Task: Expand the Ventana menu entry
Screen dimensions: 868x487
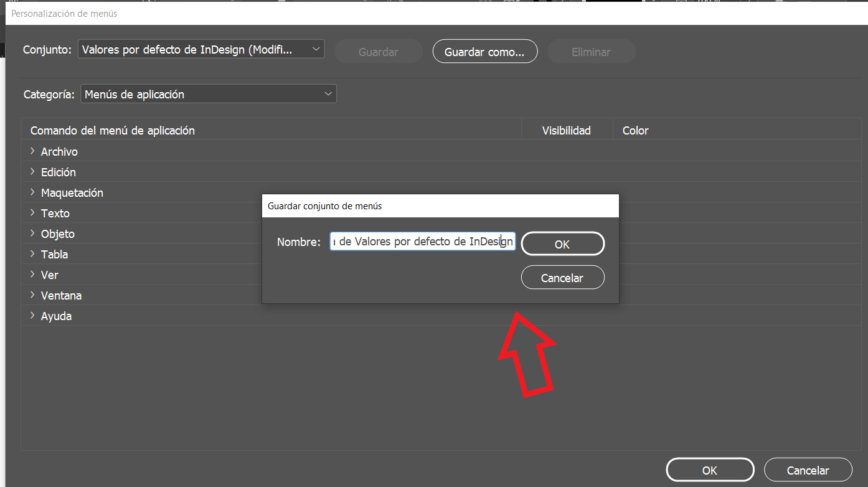Action: coord(32,295)
